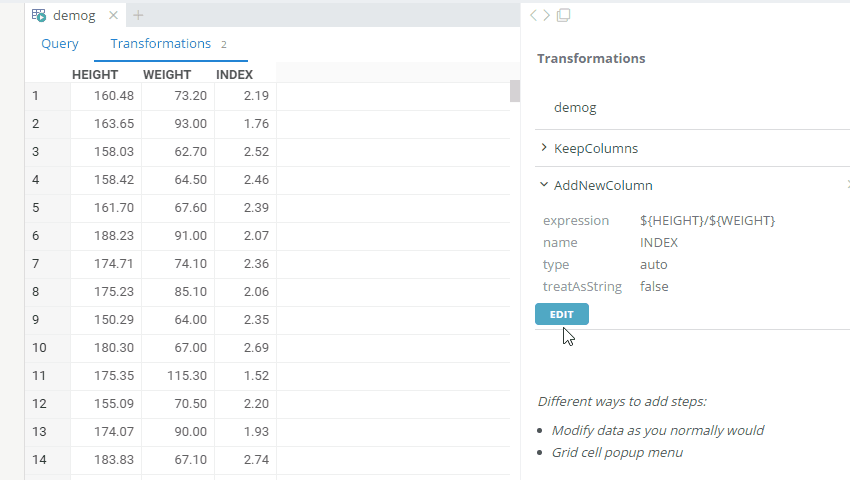850x480 pixels.
Task: Click the INDEX column header
Action: (234, 75)
